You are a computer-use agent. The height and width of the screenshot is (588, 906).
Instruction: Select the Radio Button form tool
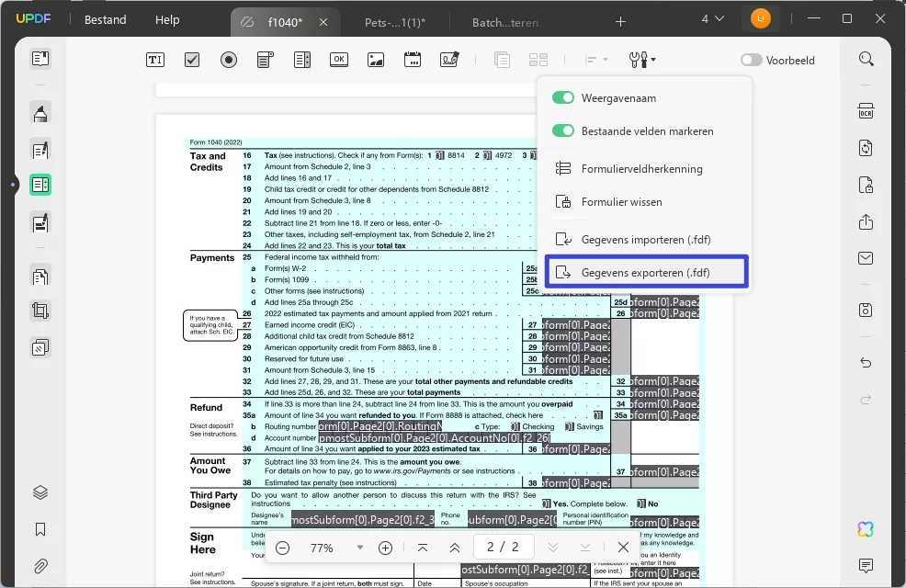click(x=229, y=60)
